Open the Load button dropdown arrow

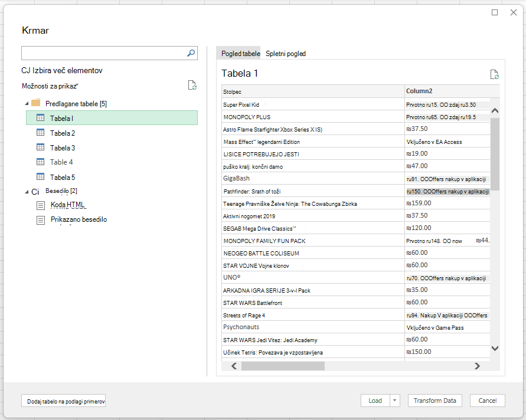395,401
